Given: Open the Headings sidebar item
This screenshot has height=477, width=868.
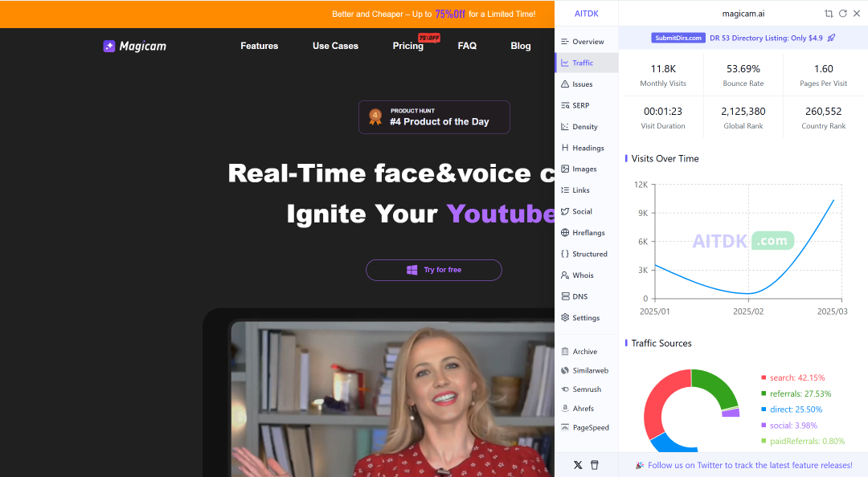Looking at the screenshot, I should [586, 148].
